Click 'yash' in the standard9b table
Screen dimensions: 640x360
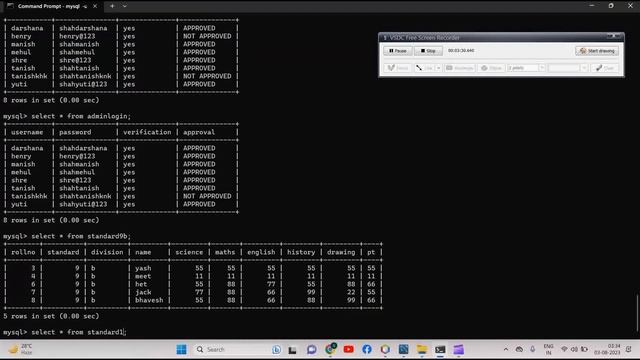pyautogui.click(x=143, y=268)
